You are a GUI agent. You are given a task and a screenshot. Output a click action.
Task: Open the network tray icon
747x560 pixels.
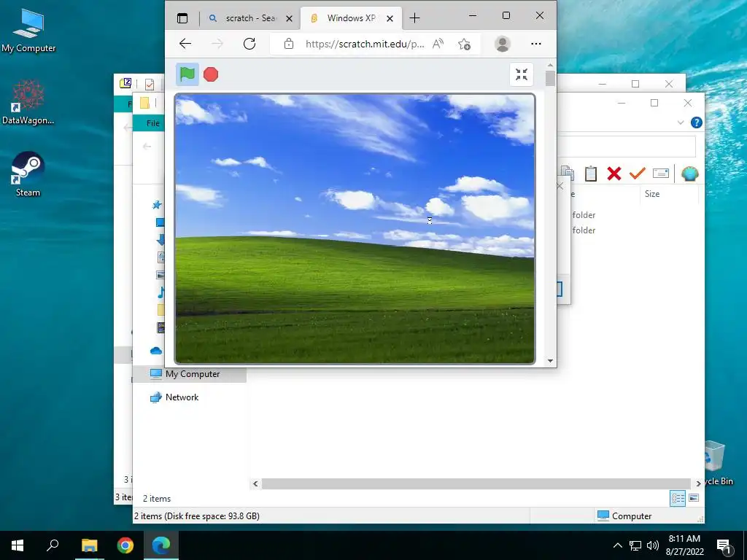(x=635, y=545)
